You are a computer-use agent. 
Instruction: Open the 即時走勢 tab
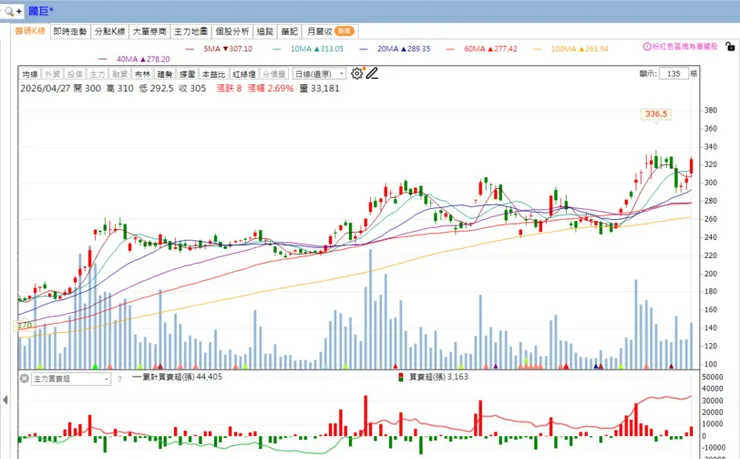coord(70,32)
